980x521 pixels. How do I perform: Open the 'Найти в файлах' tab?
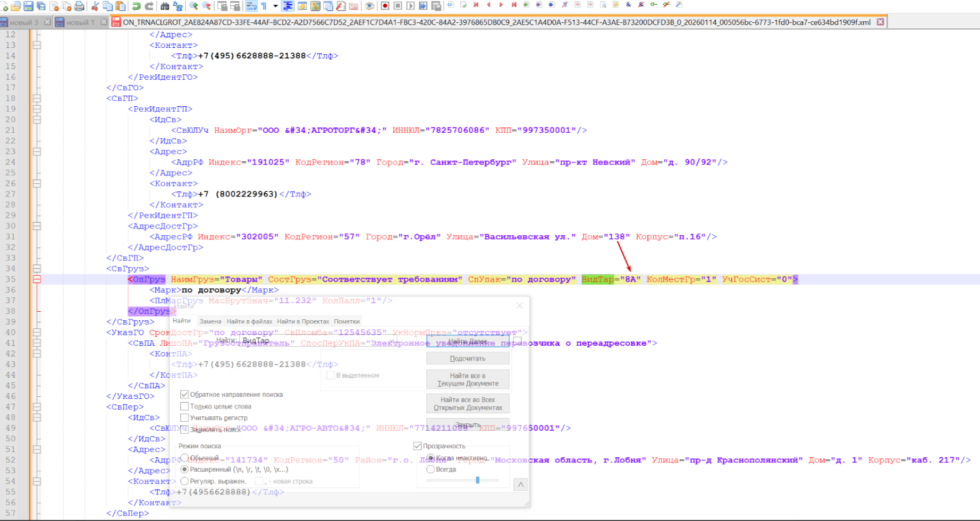coord(249,321)
